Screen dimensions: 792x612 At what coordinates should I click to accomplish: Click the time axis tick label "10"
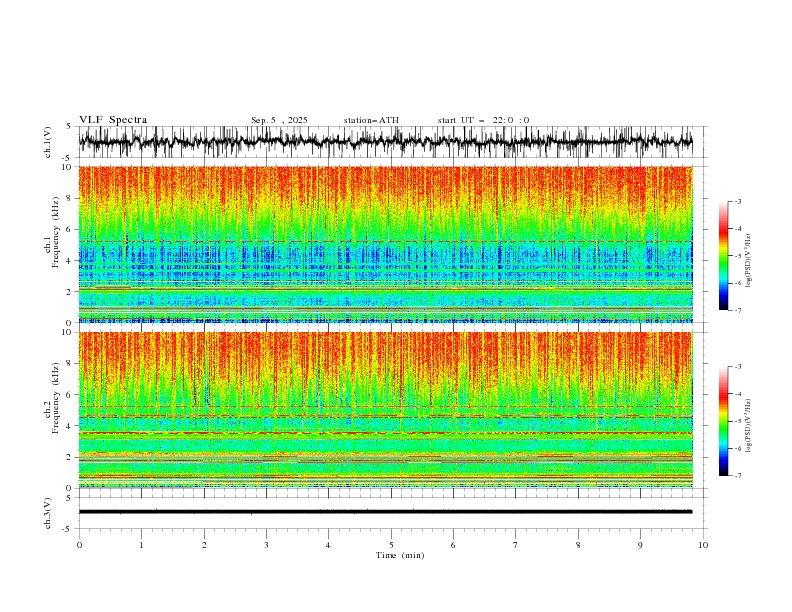(703, 545)
